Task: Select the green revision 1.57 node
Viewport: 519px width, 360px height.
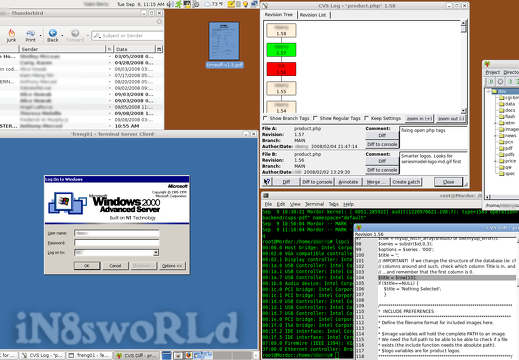Action: tap(281, 50)
